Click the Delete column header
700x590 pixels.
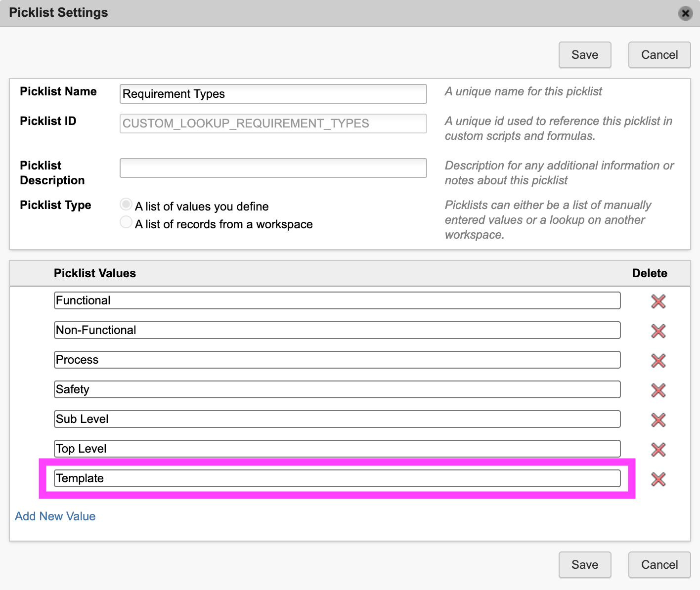point(650,273)
